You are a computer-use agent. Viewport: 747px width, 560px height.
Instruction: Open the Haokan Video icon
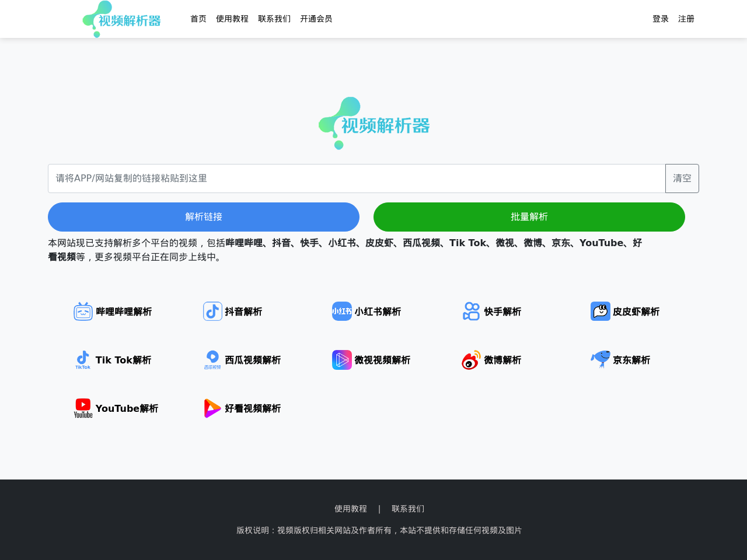212,408
